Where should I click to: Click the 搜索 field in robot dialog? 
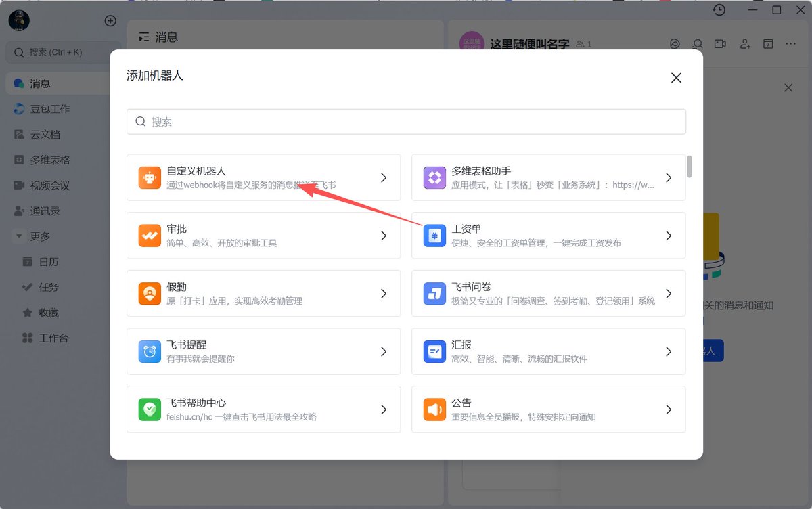(x=406, y=122)
